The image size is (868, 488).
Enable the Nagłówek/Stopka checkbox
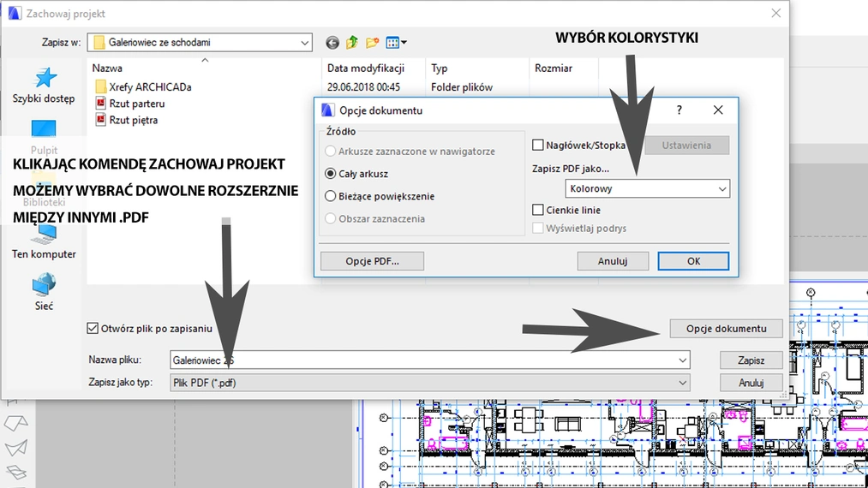click(538, 146)
